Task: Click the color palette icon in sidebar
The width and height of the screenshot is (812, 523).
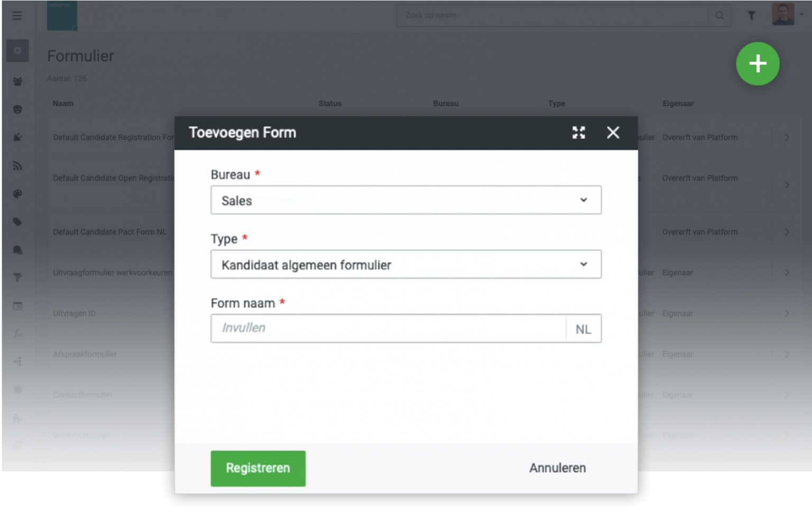Action: pos(17,193)
